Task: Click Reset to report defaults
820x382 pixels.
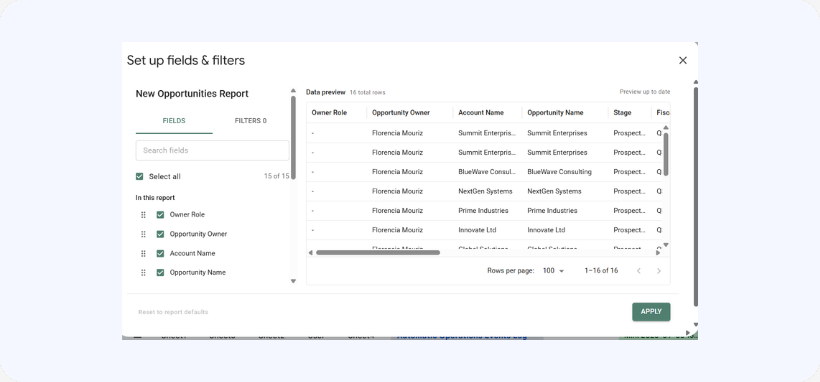Action: coord(173,312)
